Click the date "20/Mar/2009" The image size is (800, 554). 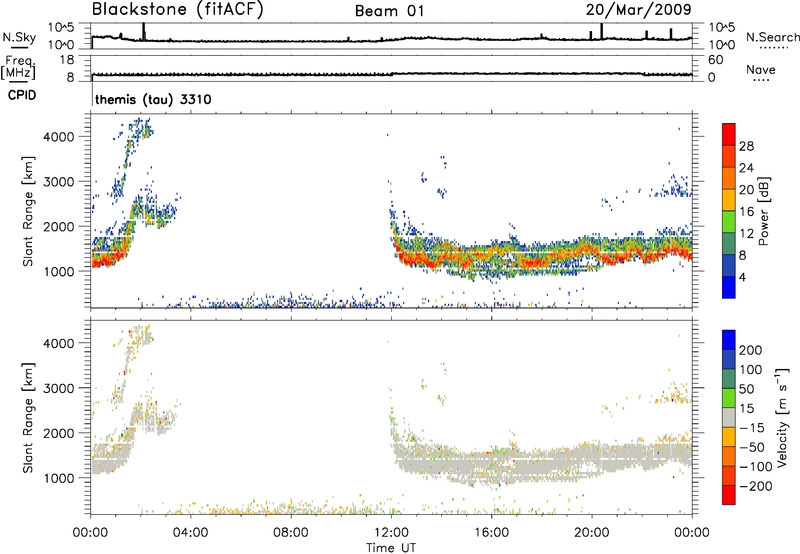tap(638, 9)
